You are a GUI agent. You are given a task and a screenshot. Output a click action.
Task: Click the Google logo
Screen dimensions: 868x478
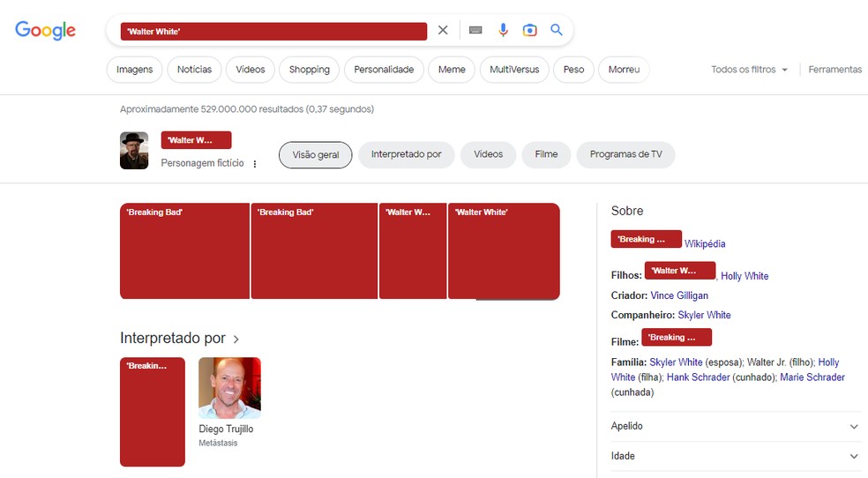click(45, 31)
